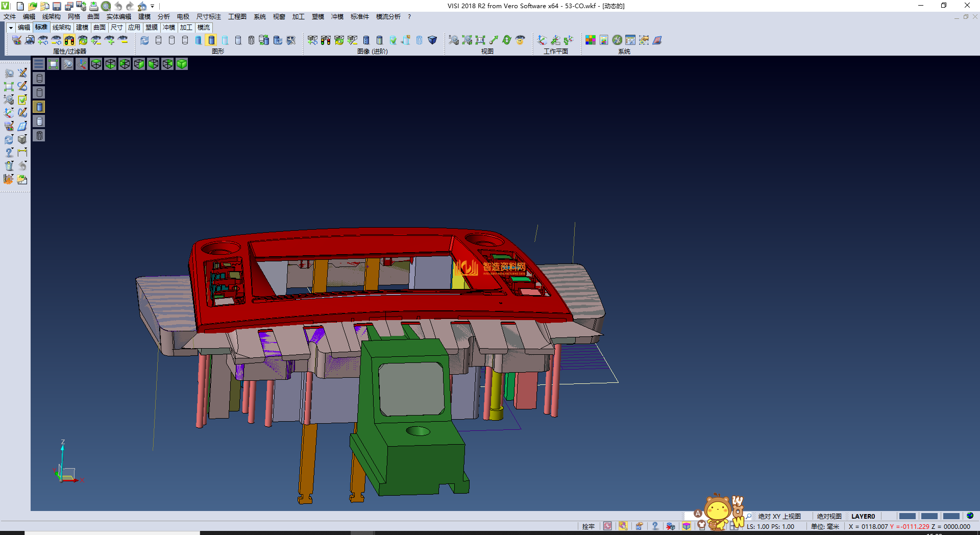Screen dimensions: 980x535
Task: Click the color palette grid icon in 系统
Action: (x=591, y=40)
